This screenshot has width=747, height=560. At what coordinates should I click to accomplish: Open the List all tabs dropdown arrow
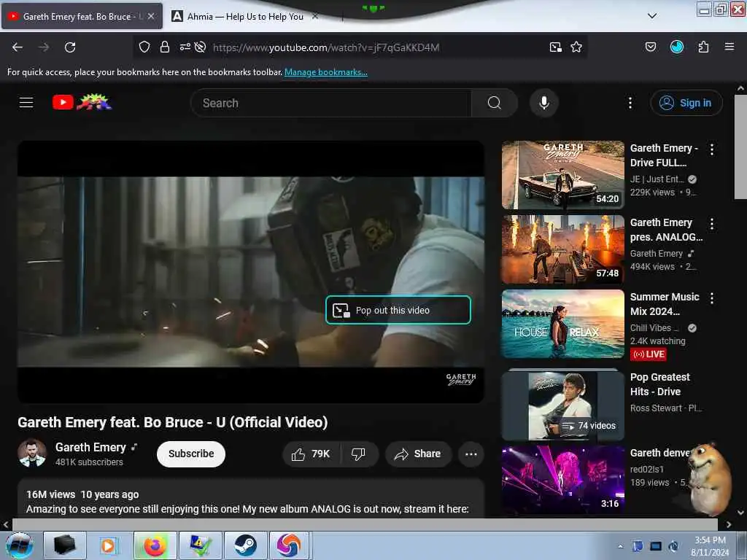(x=652, y=16)
